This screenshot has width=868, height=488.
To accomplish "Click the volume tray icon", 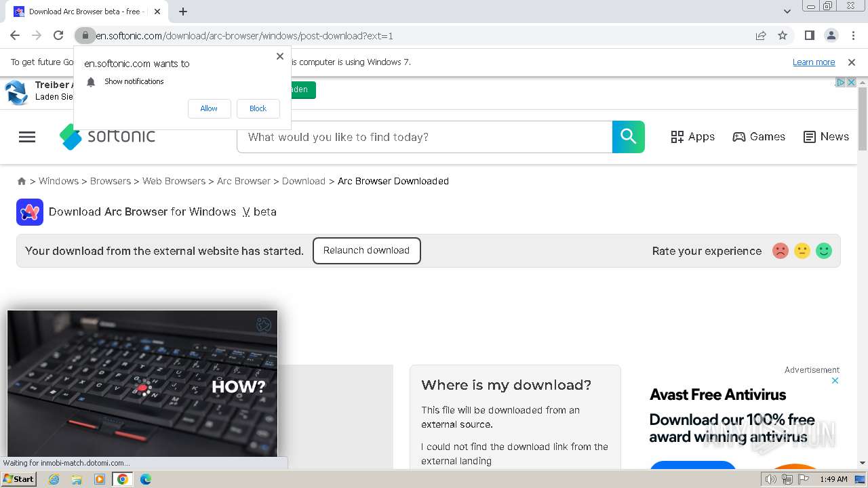I will [x=771, y=479].
